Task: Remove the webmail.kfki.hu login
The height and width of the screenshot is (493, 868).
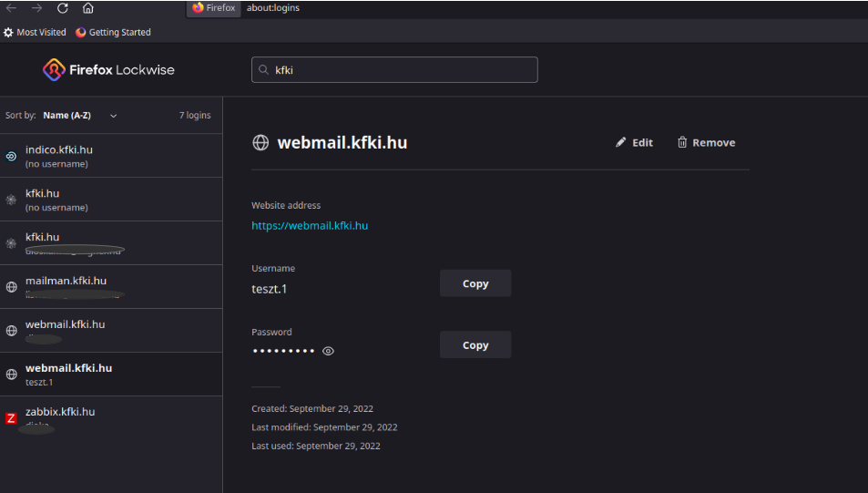Action: [x=707, y=142]
